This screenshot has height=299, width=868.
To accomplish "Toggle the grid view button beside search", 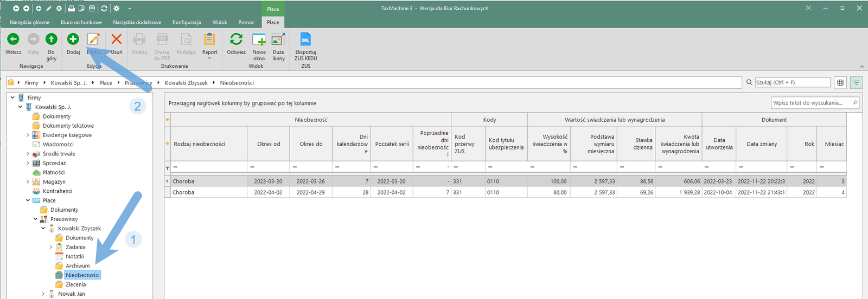I will (840, 83).
